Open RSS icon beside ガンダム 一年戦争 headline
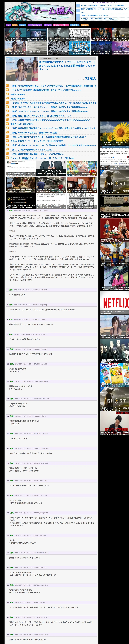This screenshot has height=644, width=129. point(7,158)
